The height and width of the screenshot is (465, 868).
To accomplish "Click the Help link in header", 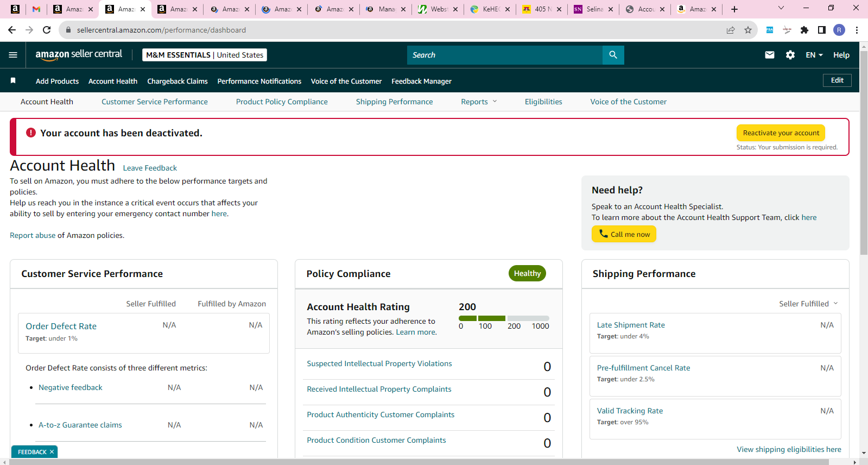I will 841,55.
